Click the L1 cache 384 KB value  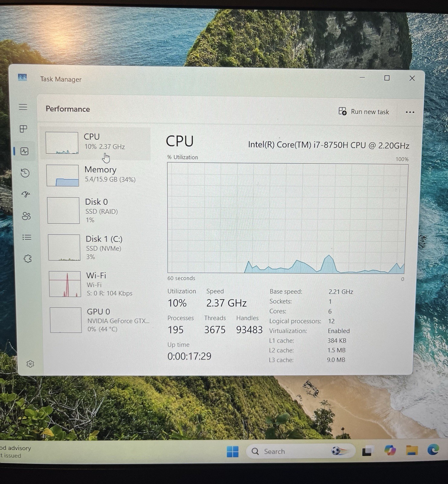click(337, 340)
